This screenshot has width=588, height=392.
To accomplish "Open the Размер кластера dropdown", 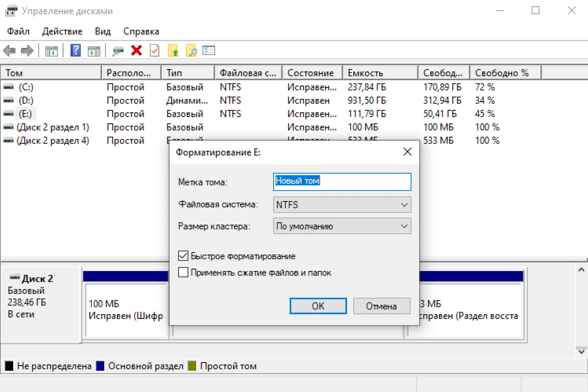I will point(342,226).
